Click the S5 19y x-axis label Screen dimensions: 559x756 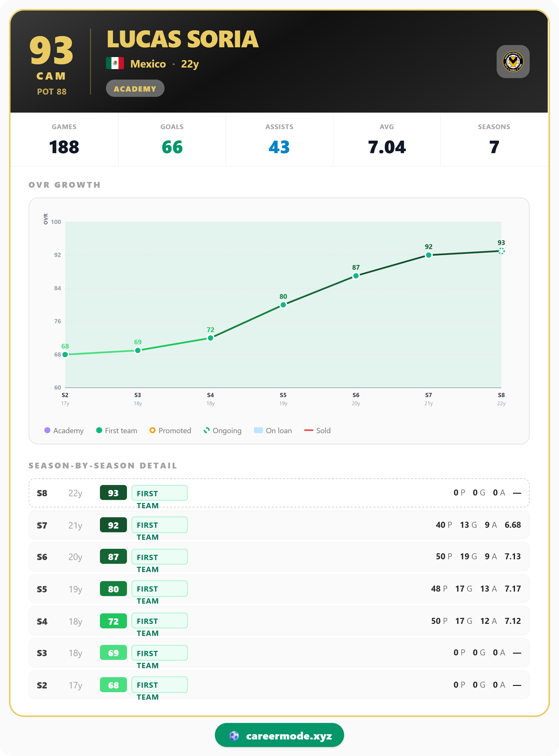point(283,399)
